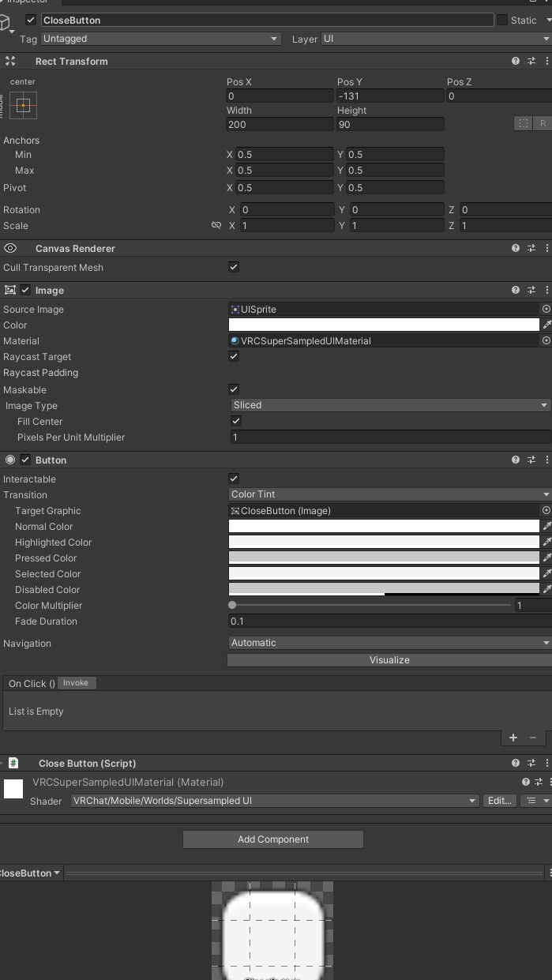This screenshot has height=980, width=552.
Task: Click the Add Component button
Action: pos(273,839)
